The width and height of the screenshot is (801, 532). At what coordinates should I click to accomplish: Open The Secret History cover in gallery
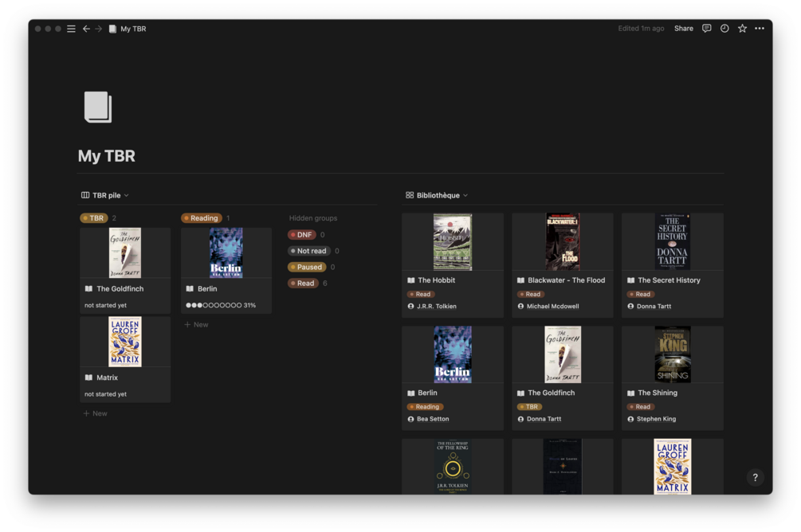672,241
